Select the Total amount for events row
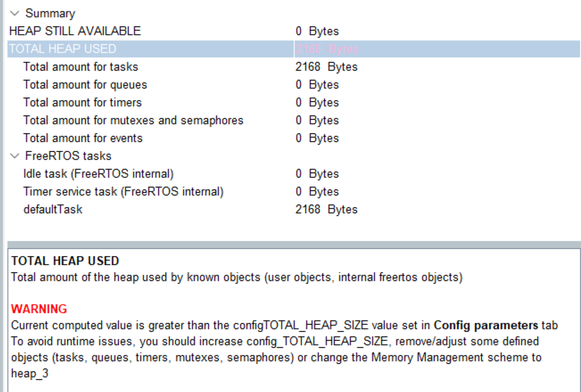The image size is (581, 392). coord(83,138)
